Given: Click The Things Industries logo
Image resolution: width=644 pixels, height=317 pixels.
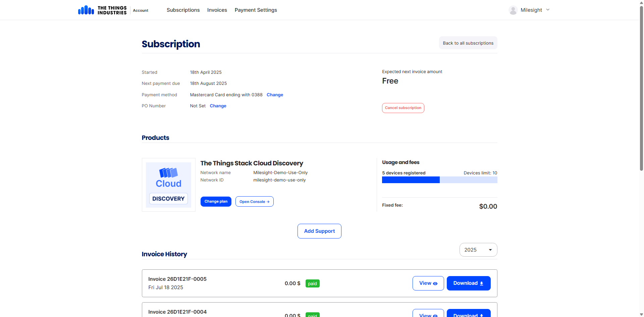Looking at the screenshot, I should (x=102, y=10).
